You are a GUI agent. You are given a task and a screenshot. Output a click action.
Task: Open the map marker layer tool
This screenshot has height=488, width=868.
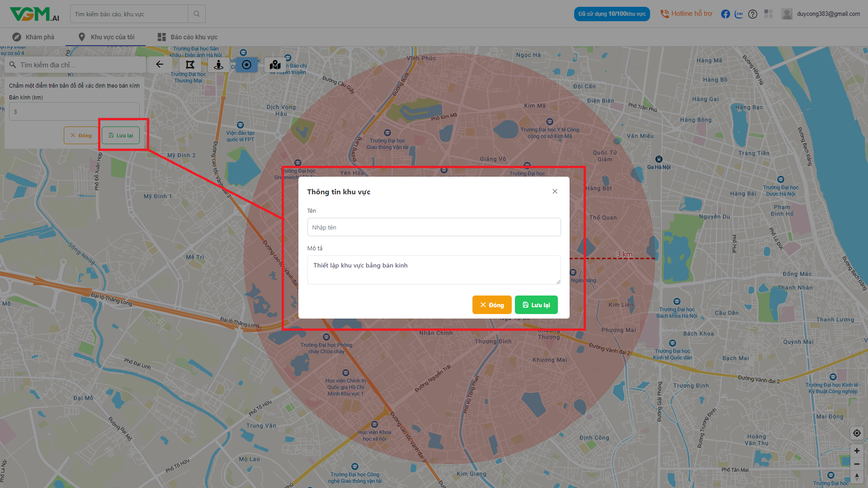275,65
